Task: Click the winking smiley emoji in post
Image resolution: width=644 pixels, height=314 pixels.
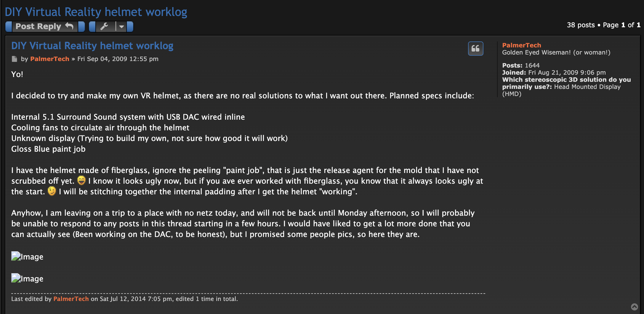Action: 52,191
